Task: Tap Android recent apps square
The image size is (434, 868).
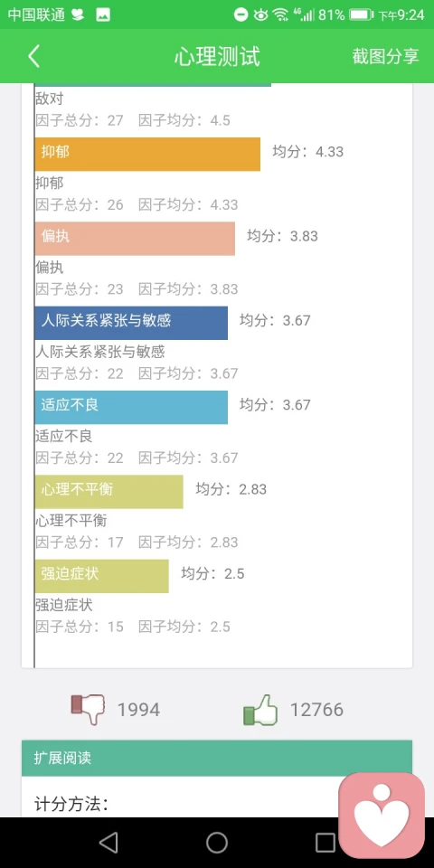Action: pyautogui.click(x=325, y=843)
